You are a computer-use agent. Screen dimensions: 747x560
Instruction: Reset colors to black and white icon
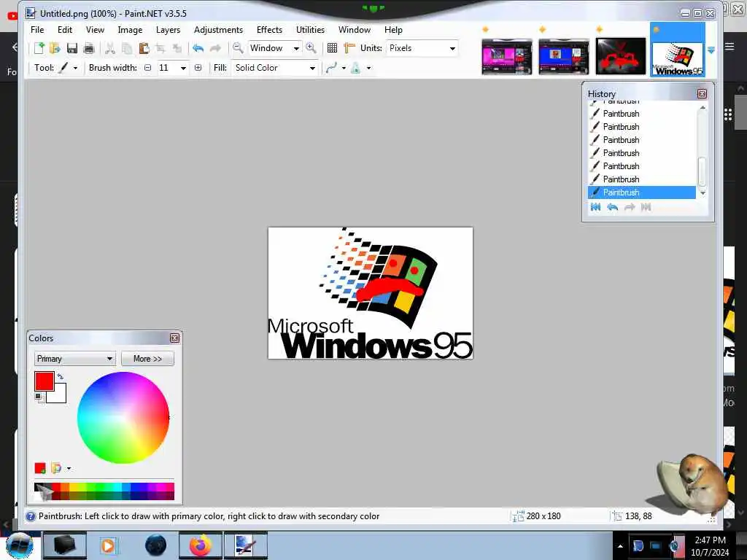pyautogui.click(x=39, y=397)
